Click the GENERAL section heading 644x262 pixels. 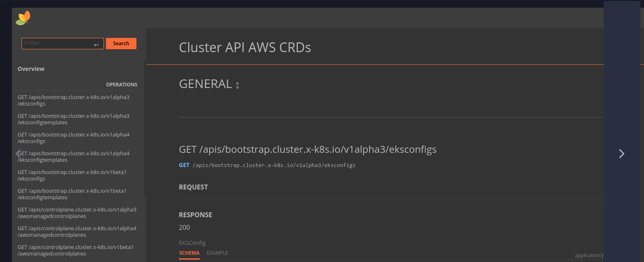pos(205,84)
